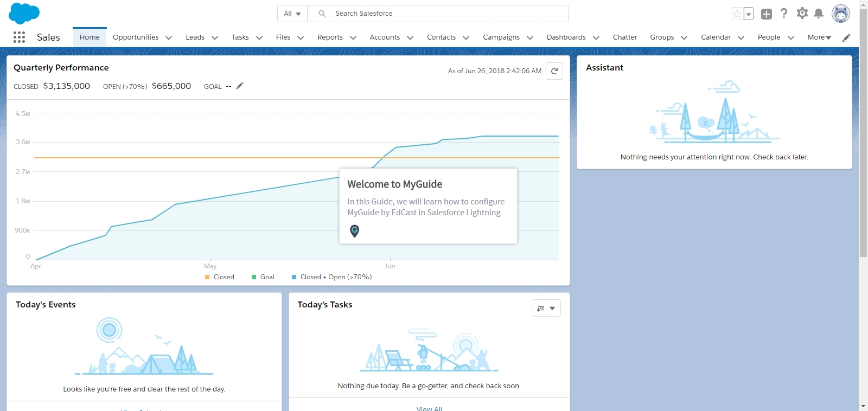868x411 pixels.
Task: Click the Favorites star icon
Action: tap(737, 14)
